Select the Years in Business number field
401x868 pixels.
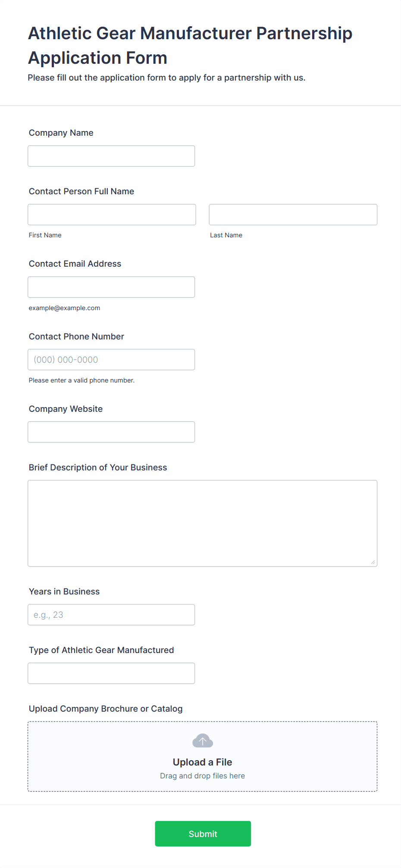[111, 615]
